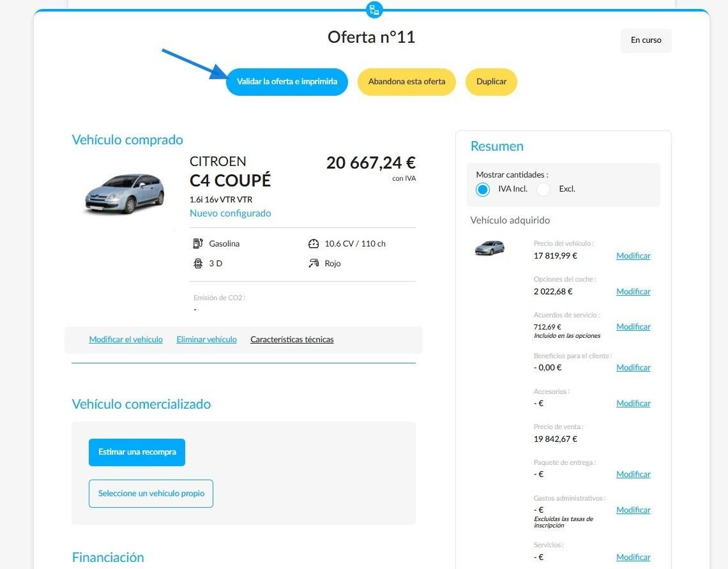728x569 pixels.
Task: Open Características técnicas tab
Action: (292, 339)
